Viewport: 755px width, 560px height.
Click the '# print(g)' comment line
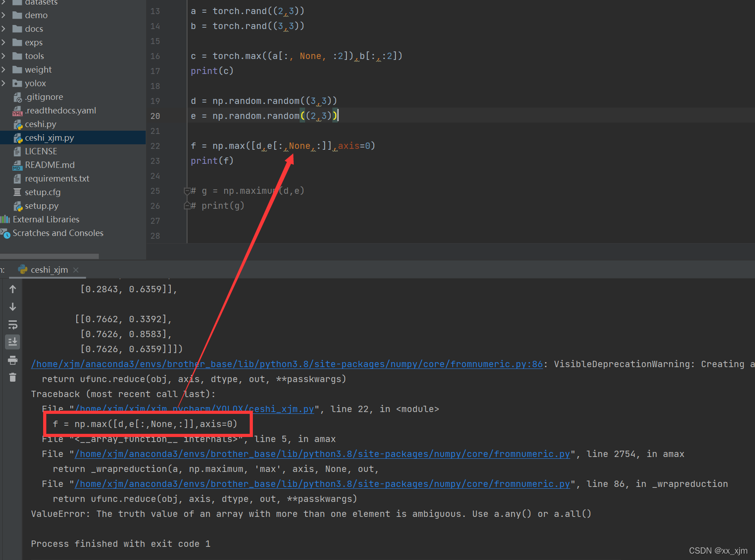pyautogui.click(x=218, y=206)
